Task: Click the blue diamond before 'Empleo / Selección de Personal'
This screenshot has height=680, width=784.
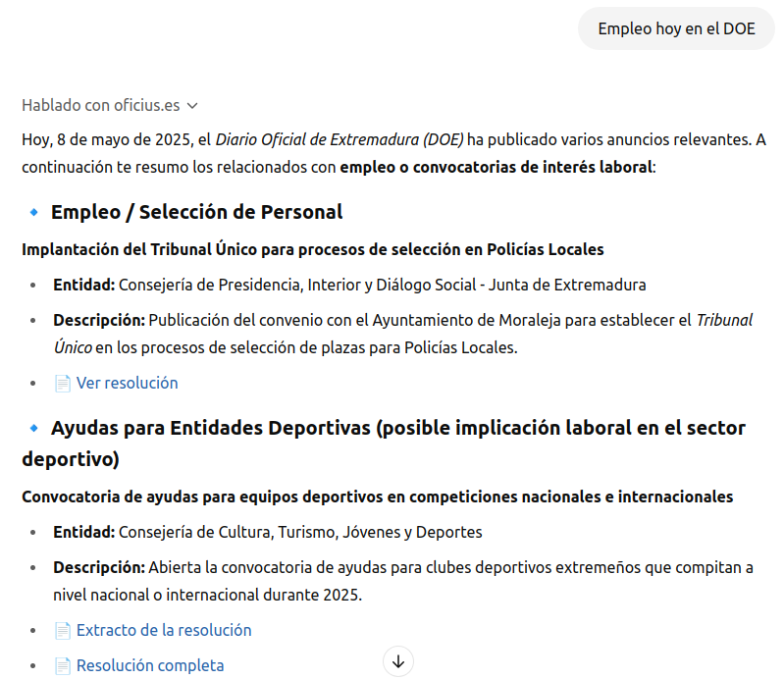Action: 34,213
